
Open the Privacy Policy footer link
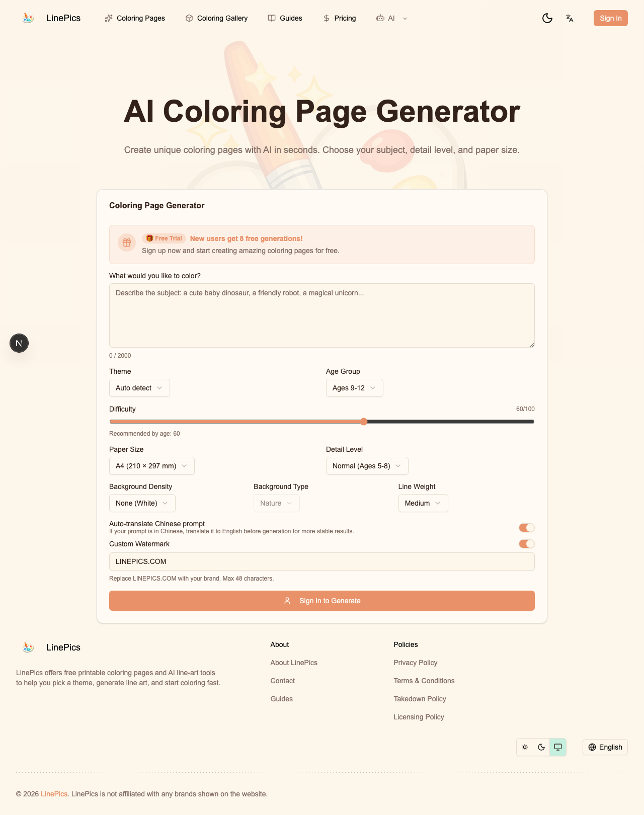416,663
